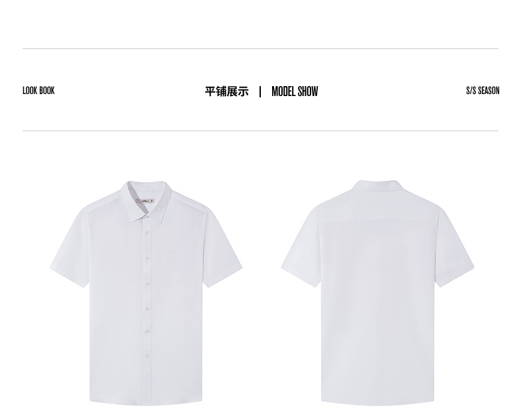Click the small chest embroidery logo
The width and height of the screenshot is (523, 420).
(x=173, y=251)
